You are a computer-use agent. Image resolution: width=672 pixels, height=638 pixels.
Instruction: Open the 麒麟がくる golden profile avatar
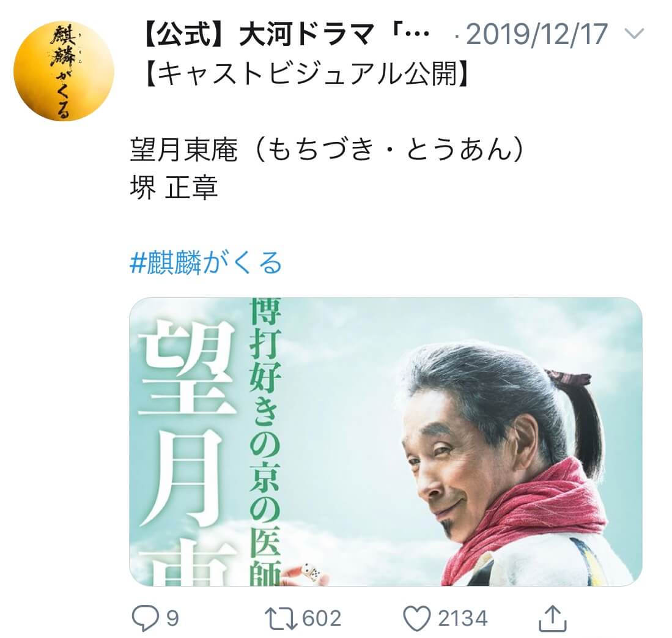pos(64,71)
